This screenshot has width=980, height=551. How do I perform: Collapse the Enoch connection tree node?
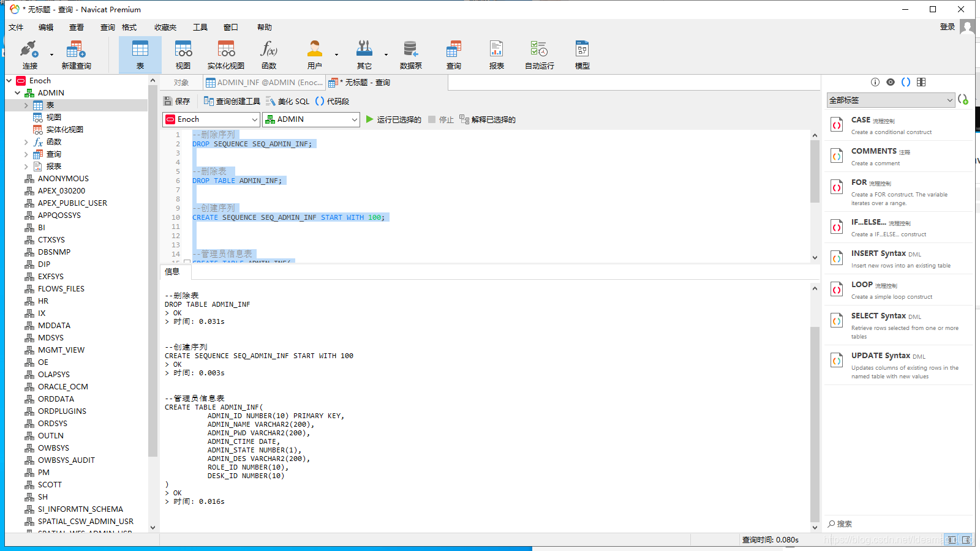click(9, 80)
